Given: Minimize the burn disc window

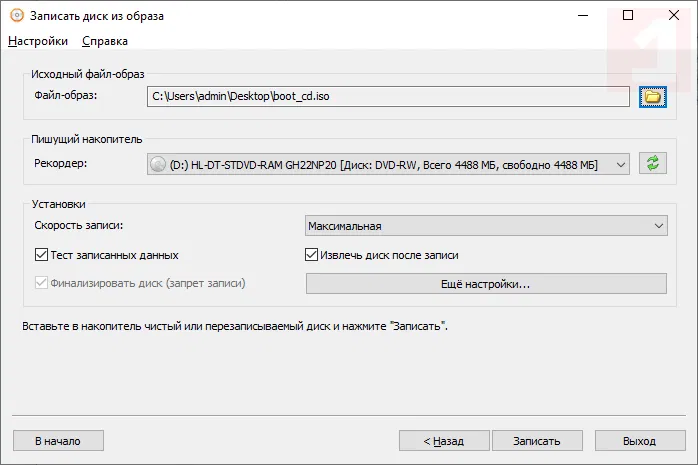Looking at the screenshot, I should pyautogui.click(x=581, y=16).
